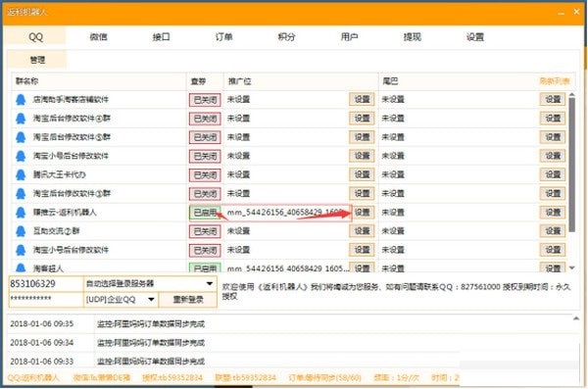Click the 群名称 column header

click(26, 81)
